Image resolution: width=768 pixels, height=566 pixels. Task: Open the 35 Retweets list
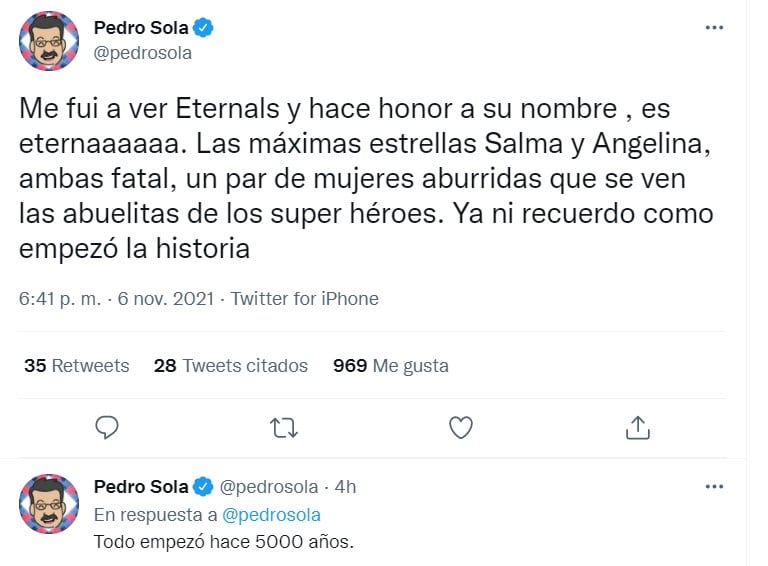click(x=77, y=366)
